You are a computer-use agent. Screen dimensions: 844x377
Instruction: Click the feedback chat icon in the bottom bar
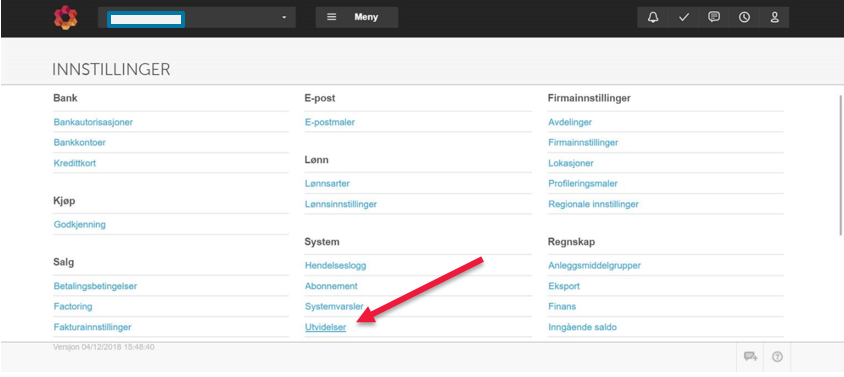pyautogui.click(x=750, y=357)
